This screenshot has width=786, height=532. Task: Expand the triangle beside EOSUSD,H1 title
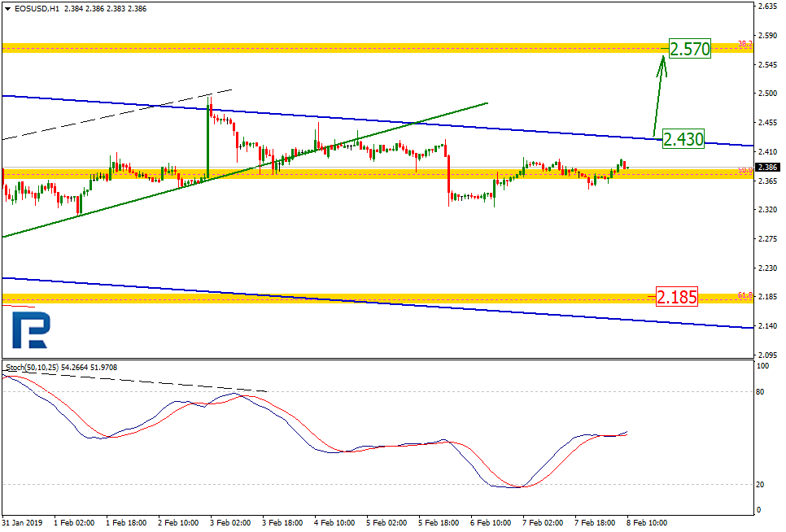[7, 8]
